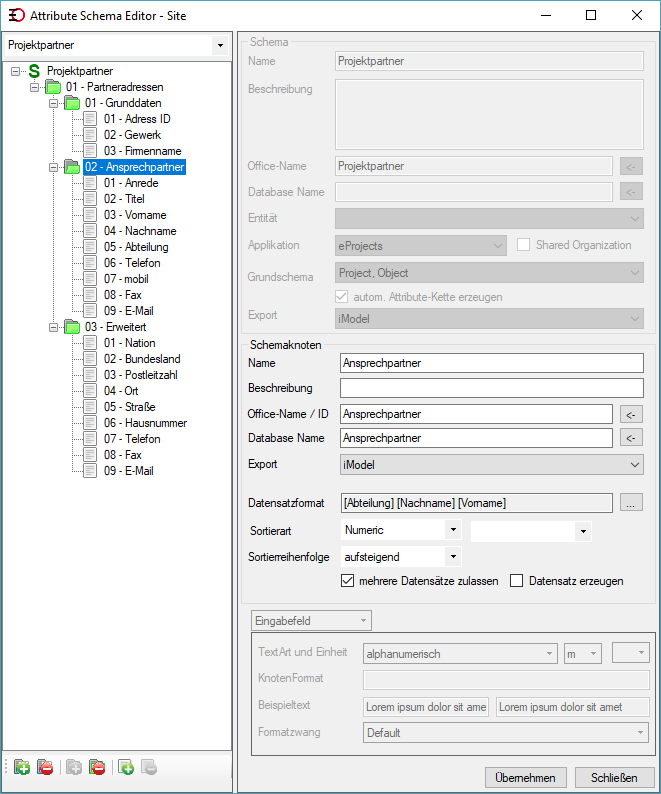Click the delete schema icon with red minus
Image resolution: width=661 pixels, height=794 pixels.
45,767
